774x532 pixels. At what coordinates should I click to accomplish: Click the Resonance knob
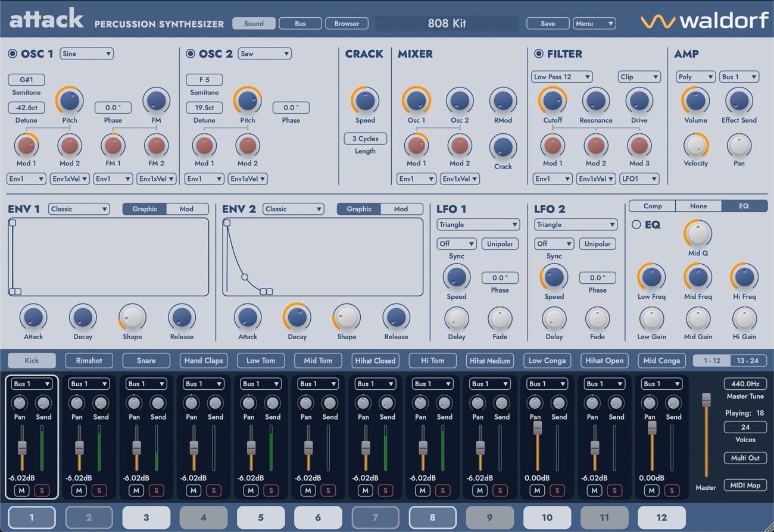point(595,101)
